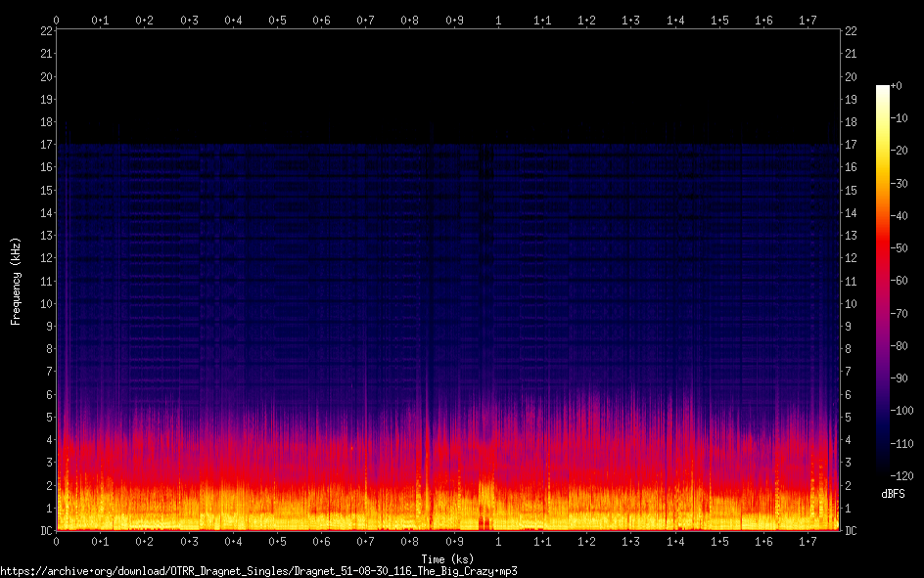924x578 pixels.
Task: Click the Frequency (kHz) axis label
Action: (16, 281)
